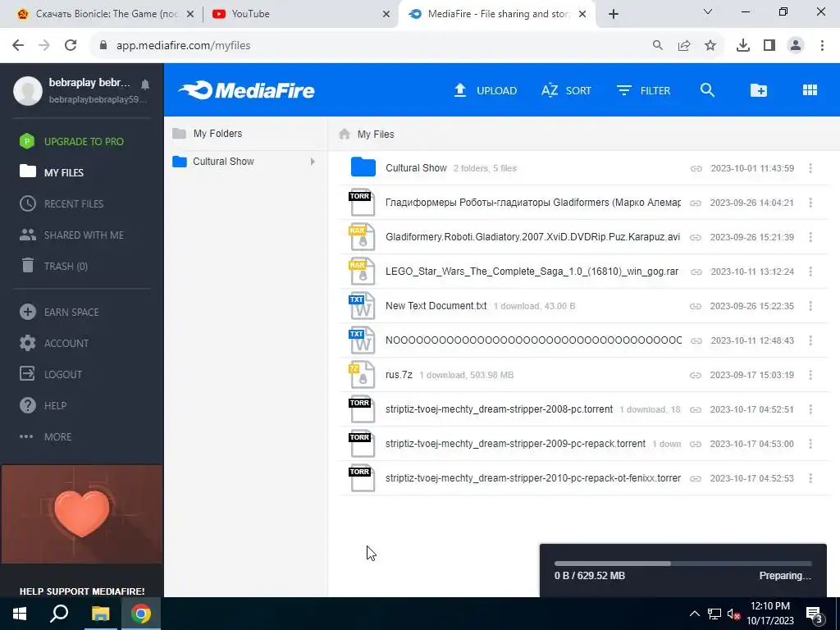
Task: Create a new folder with the folder-plus icon
Action: click(758, 90)
